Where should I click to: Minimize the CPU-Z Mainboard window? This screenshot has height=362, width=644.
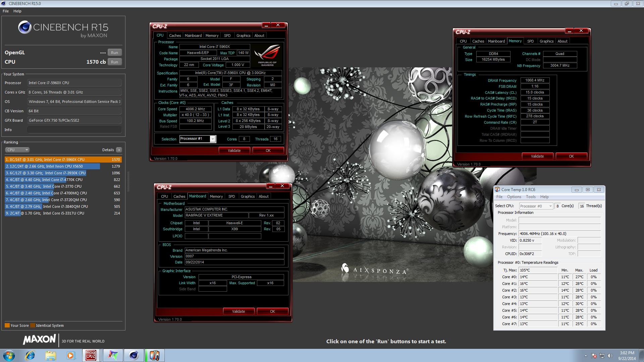pyautogui.click(x=271, y=186)
